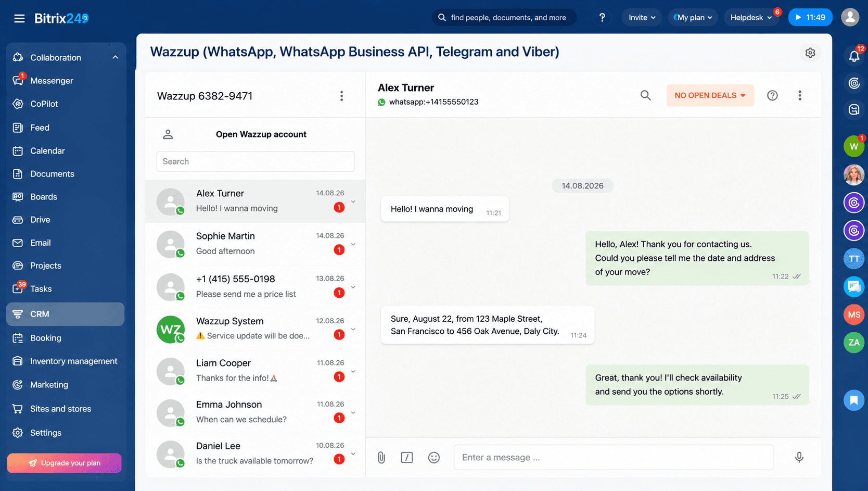868x491 pixels.
Task: Expand the chevron on Sophie Martin chat row
Action: (x=353, y=245)
